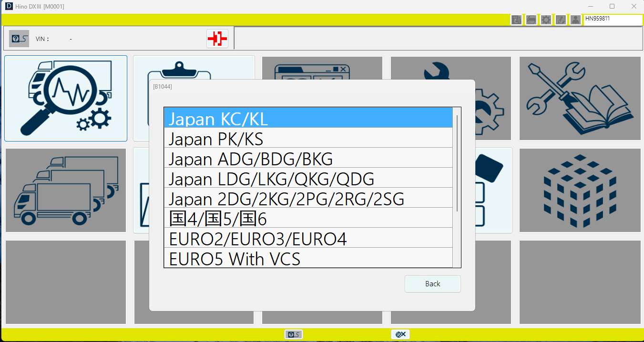
Task: Click the document refresh icon in top bar
Action: tap(516, 20)
